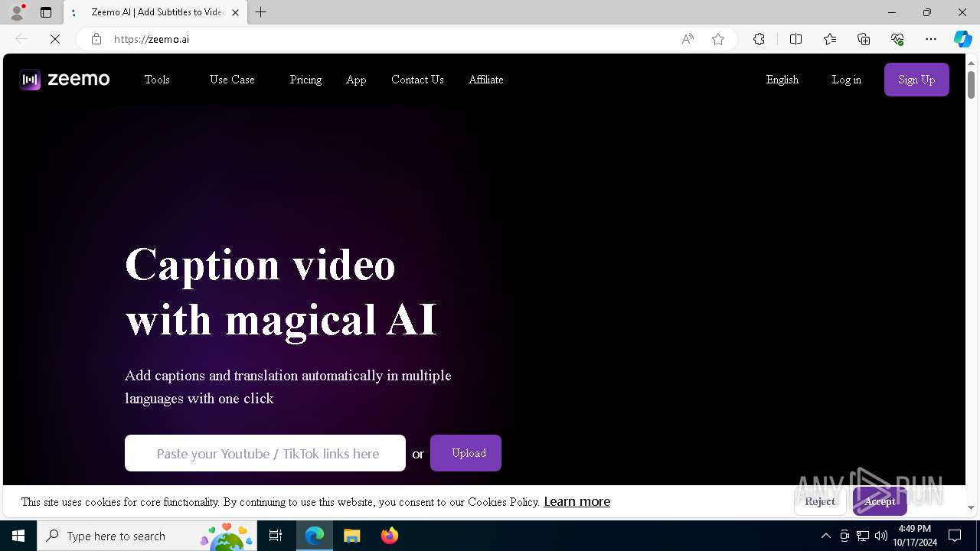
Task: Open the English language selector
Action: (782, 80)
